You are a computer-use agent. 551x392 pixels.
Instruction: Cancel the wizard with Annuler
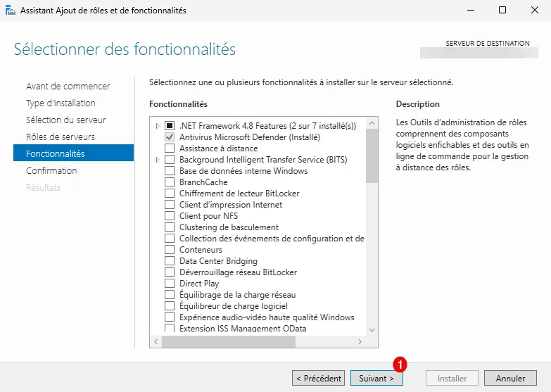(x=510, y=379)
